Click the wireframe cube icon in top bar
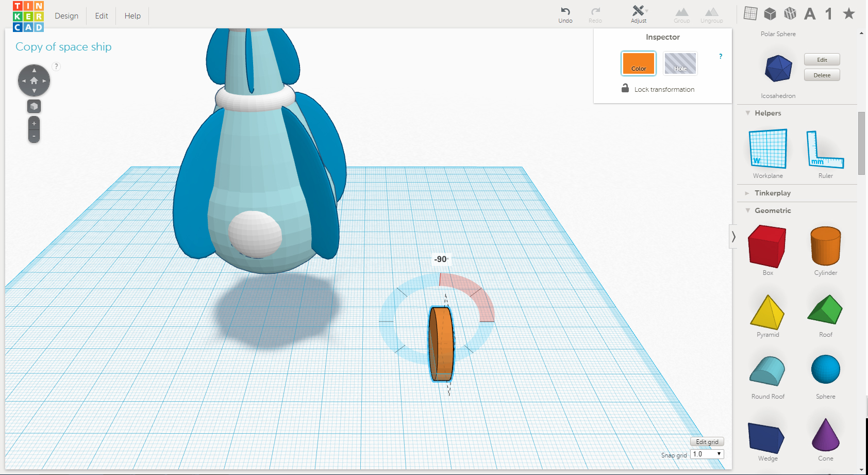The height and width of the screenshot is (475, 868). 790,13
